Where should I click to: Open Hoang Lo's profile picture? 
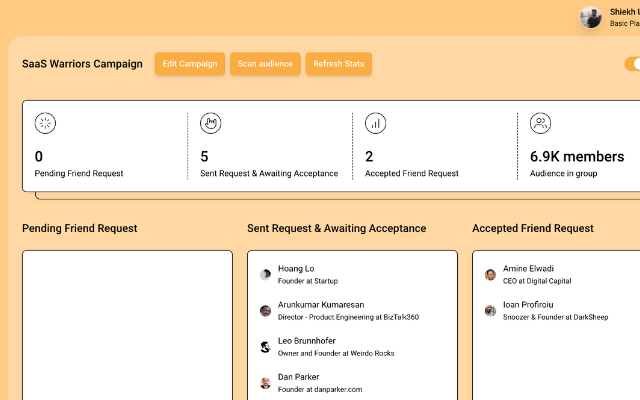[265, 274]
